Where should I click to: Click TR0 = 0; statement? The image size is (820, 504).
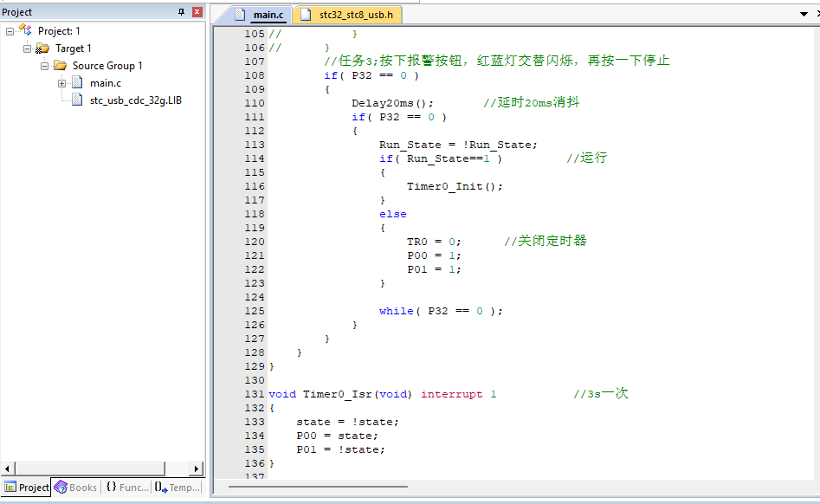tap(434, 242)
